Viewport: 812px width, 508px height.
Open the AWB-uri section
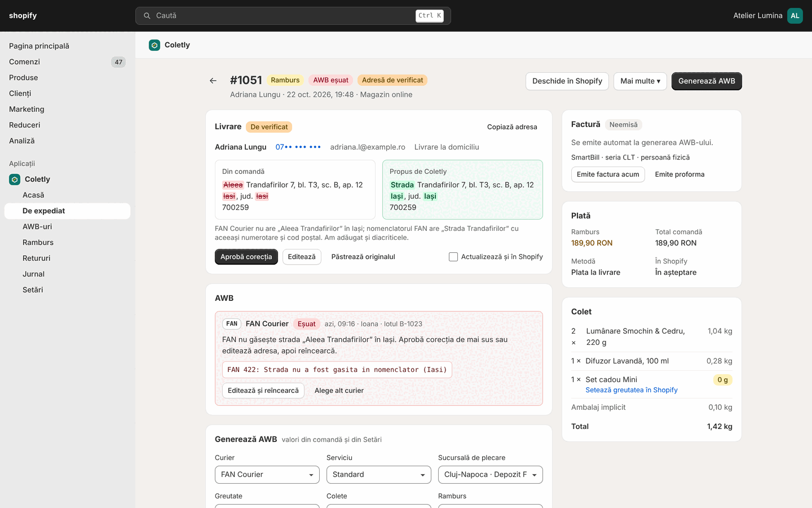pos(68,227)
